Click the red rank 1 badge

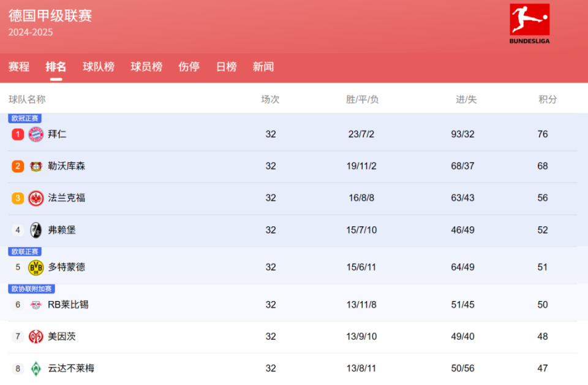pos(18,134)
